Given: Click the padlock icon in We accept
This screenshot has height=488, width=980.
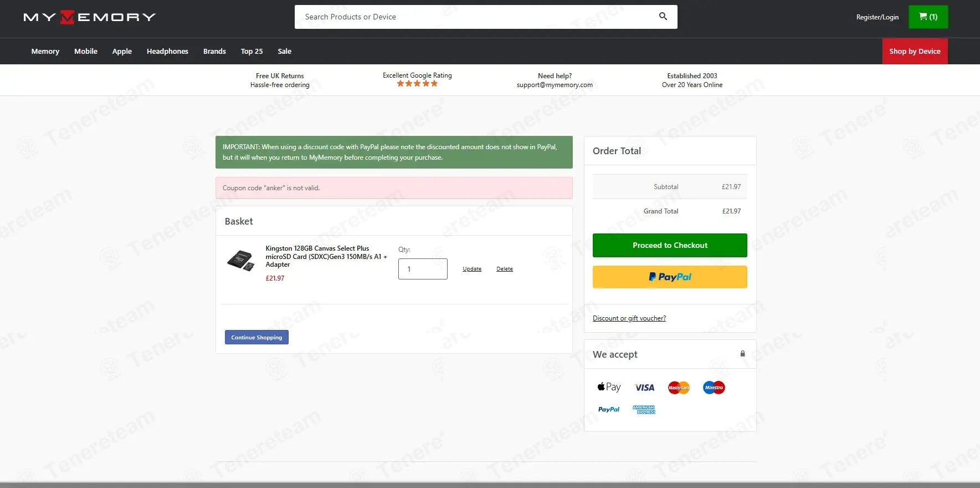Looking at the screenshot, I should click(x=743, y=354).
